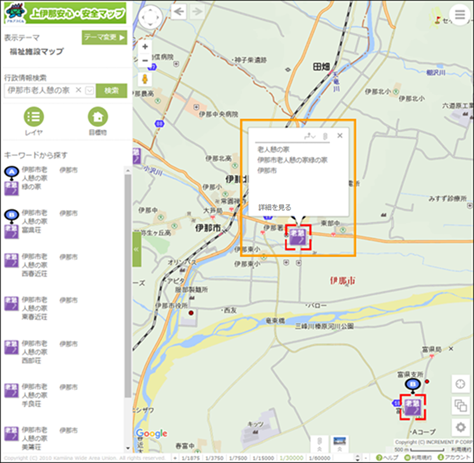Viewport: 474px width, 463px height.
Task: Go back with the left arrow button
Action: 179,12
